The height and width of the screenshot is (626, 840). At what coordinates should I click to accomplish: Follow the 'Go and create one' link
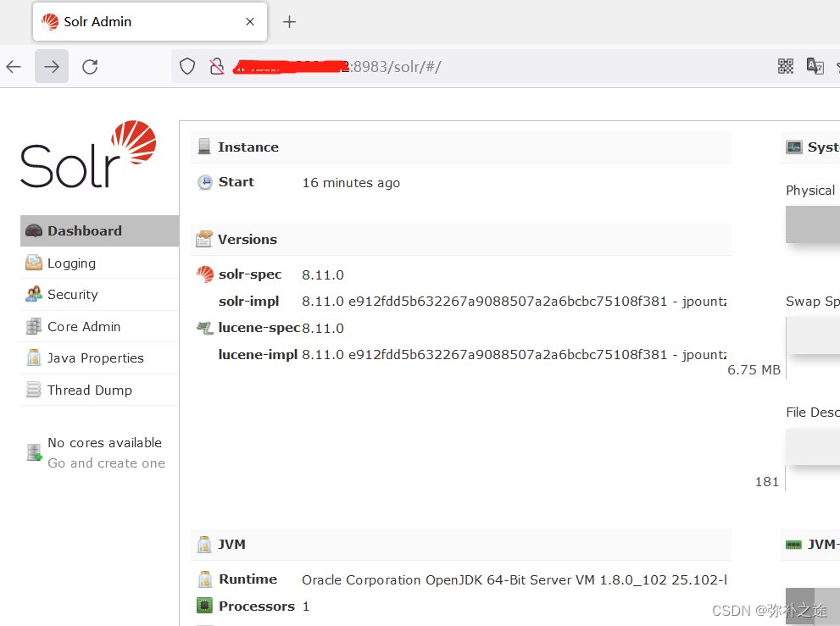[106, 463]
